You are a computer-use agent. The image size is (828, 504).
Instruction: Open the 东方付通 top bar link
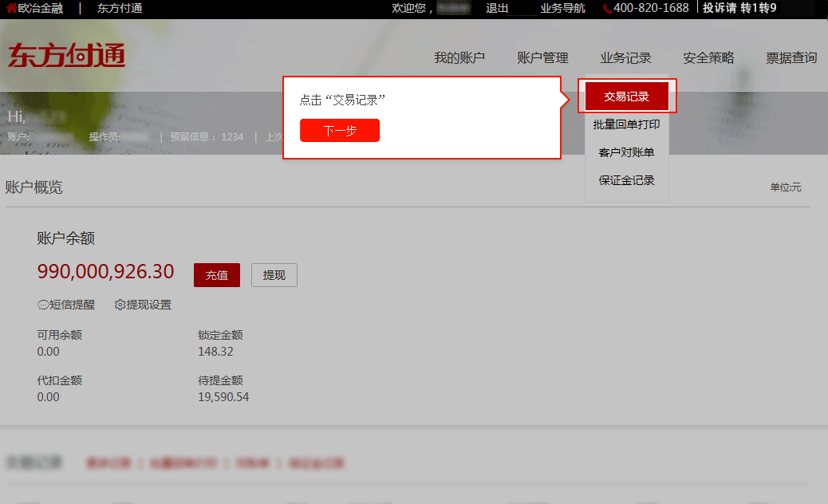120,8
